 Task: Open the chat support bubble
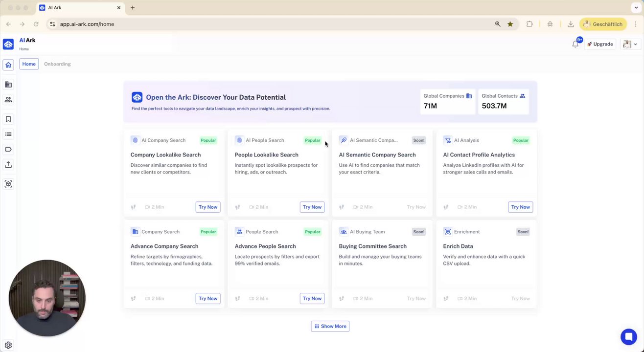click(x=628, y=337)
